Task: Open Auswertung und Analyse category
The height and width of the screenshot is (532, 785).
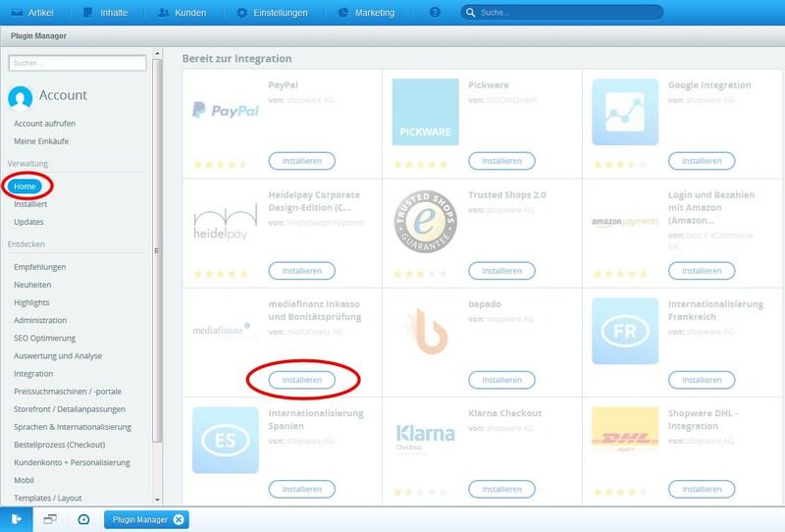Action: click(x=58, y=355)
